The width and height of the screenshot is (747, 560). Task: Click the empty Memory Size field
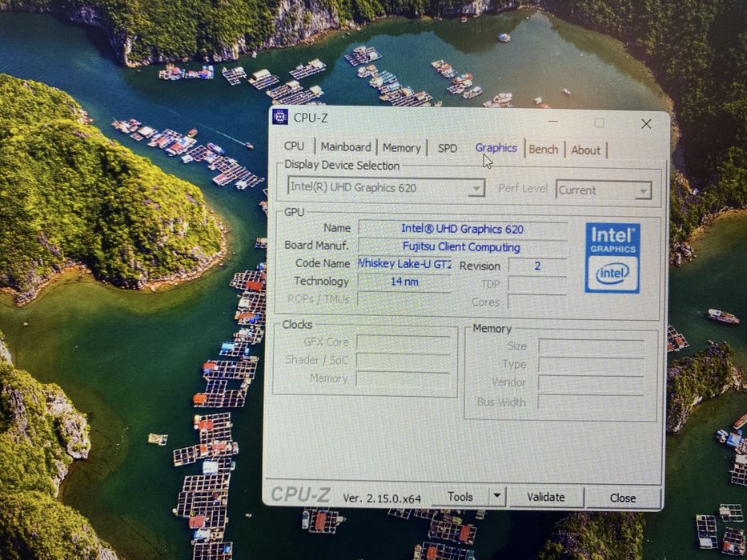pyautogui.click(x=591, y=346)
